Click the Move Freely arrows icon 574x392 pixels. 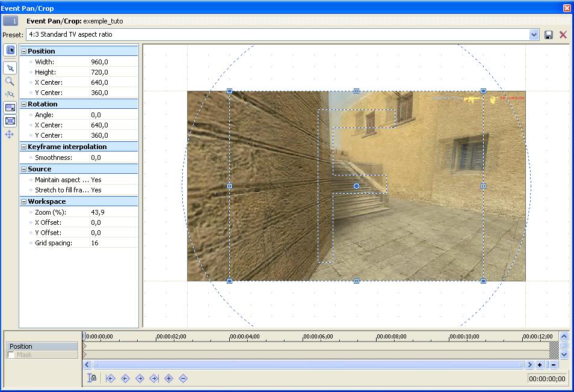[10, 134]
